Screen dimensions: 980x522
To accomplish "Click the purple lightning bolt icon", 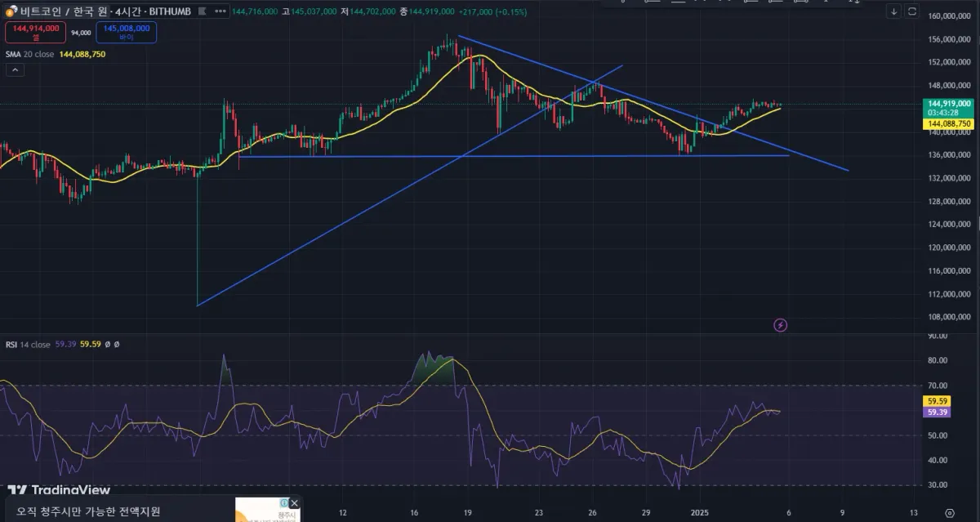I will [780, 325].
